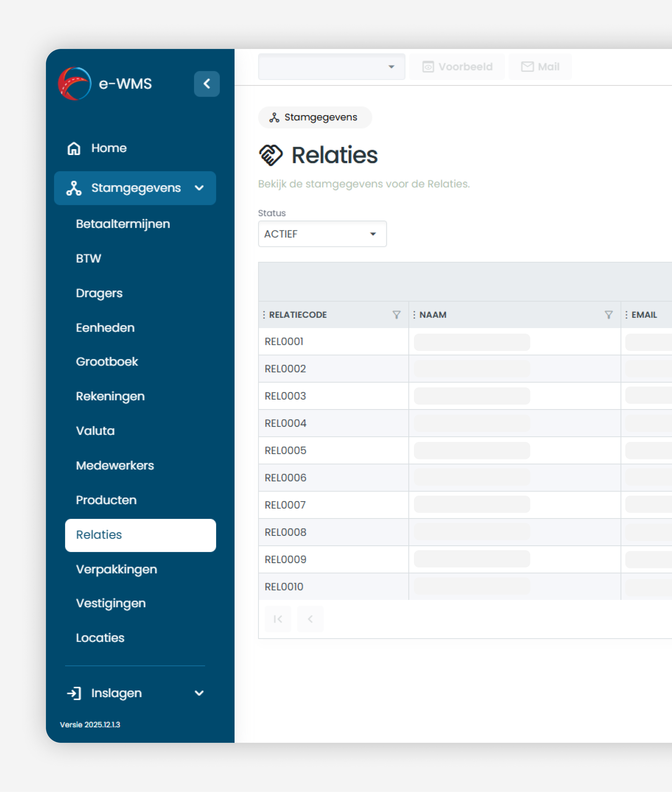Open the Home menu item

pos(109,148)
